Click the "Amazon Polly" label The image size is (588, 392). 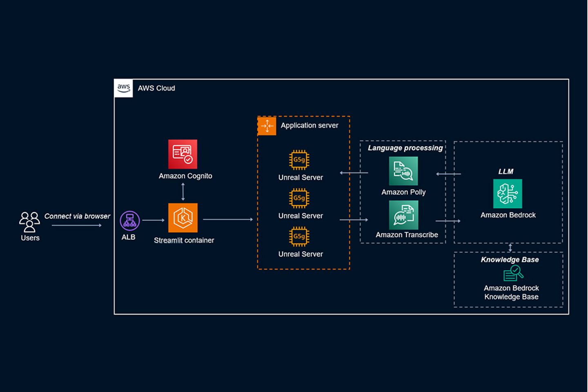[x=403, y=192]
